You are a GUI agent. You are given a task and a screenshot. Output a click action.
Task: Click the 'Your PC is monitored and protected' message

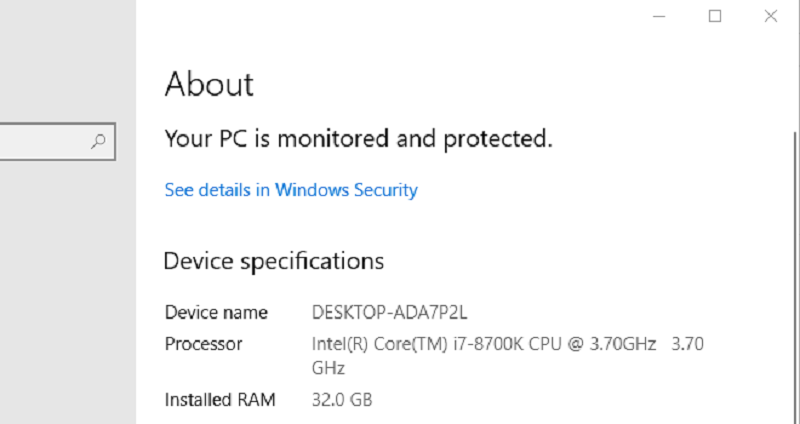tap(358, 139)
